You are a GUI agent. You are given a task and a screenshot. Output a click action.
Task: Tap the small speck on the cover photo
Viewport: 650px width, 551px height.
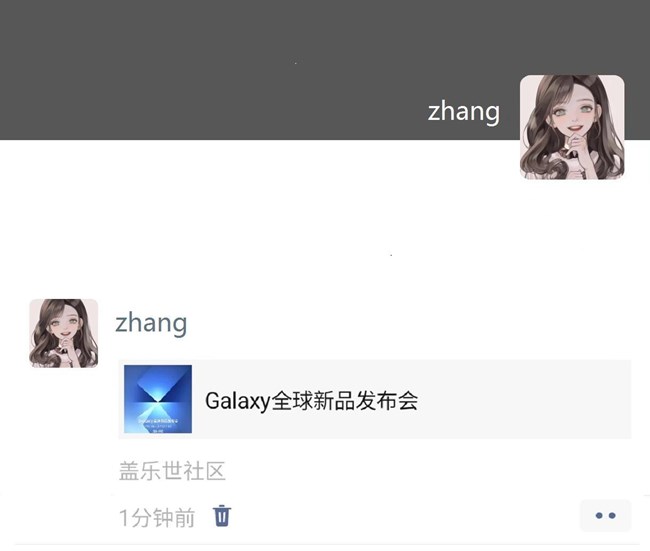coord(296,63)
